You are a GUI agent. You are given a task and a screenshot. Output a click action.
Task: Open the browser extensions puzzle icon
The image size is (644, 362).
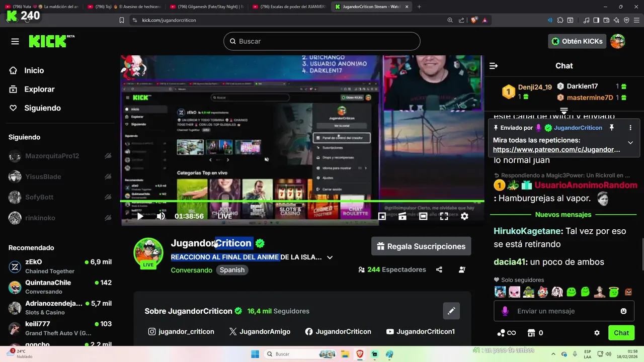(x=560, y=20)
